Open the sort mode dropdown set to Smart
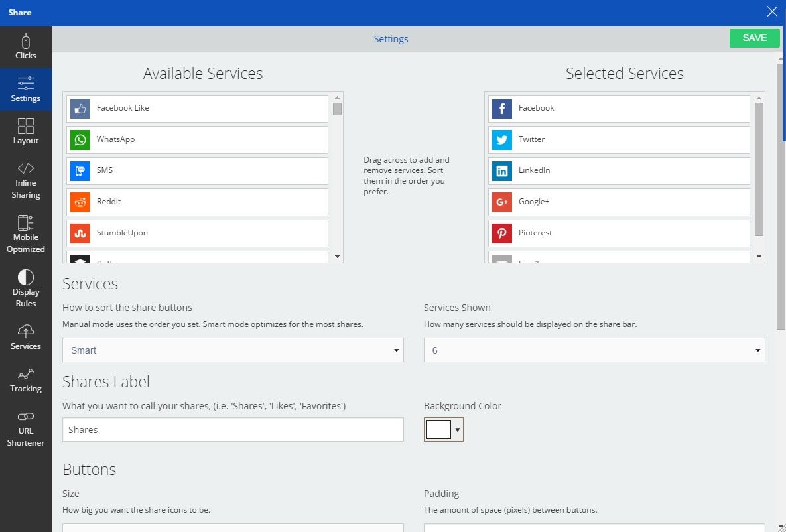This screenshot has height=532, width=786. point(232,350)
